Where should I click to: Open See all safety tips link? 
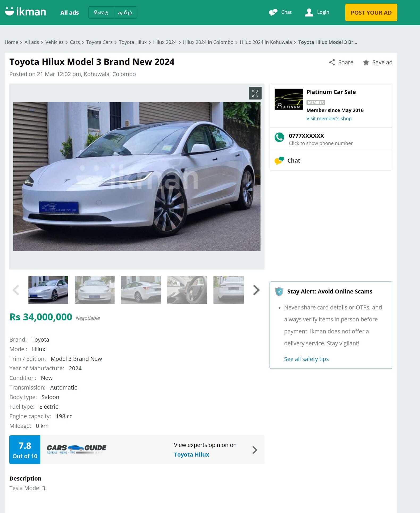tap(306, 359)
